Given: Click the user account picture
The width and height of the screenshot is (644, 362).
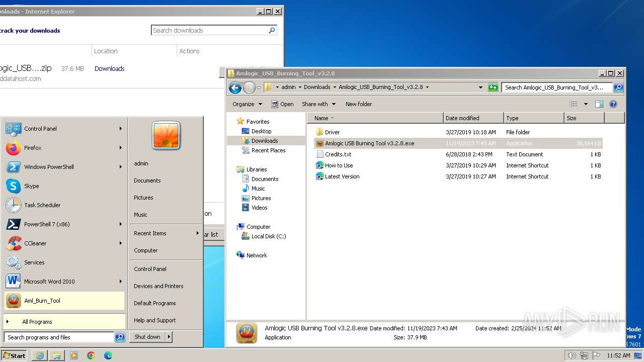Looking at the screenshot, I should point(166,136).
